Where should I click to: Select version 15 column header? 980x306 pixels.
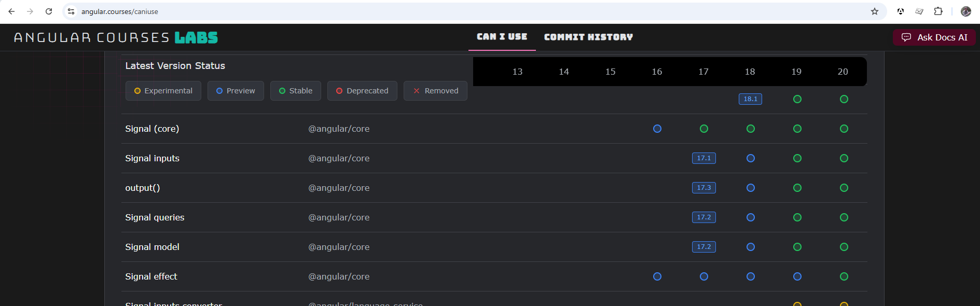tap(611, 72)
